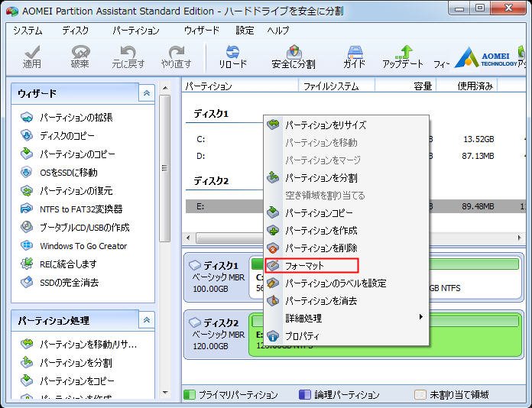532x408 pixels.
Task: Click the パーティションを移動/リサイズ sidebar icon
Action: [x=27, y=345]
